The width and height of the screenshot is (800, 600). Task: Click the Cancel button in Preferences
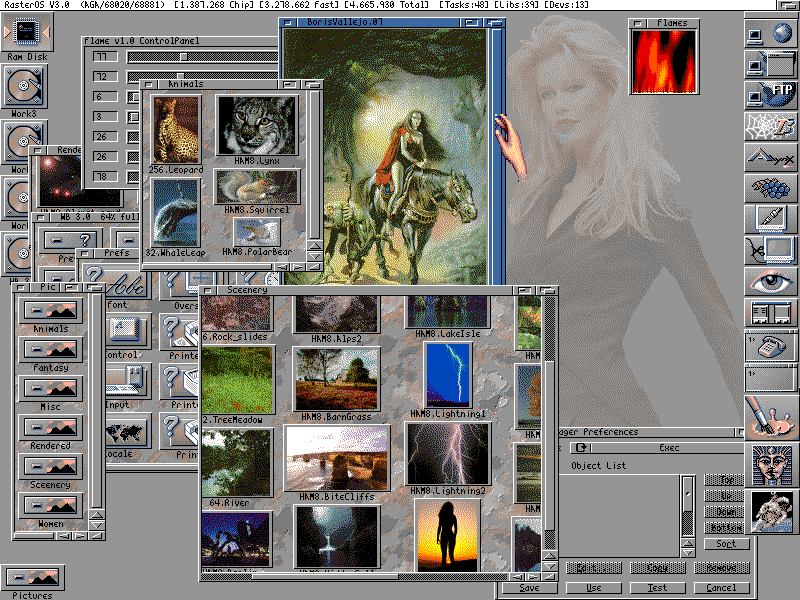721,588
